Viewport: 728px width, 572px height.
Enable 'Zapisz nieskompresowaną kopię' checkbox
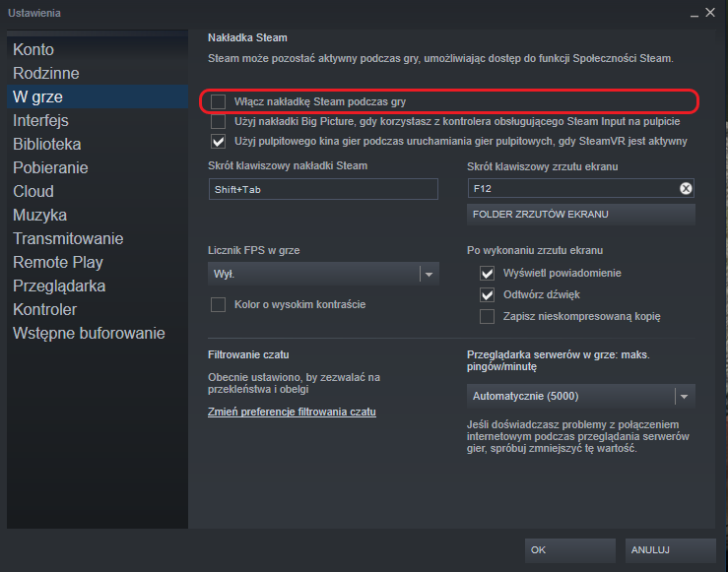[x=487, y=316]
